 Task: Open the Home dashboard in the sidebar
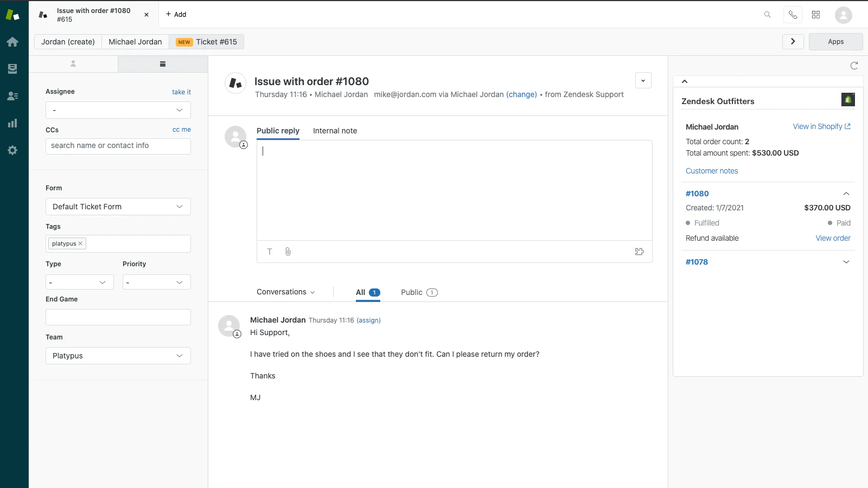[x=12, y=41]
